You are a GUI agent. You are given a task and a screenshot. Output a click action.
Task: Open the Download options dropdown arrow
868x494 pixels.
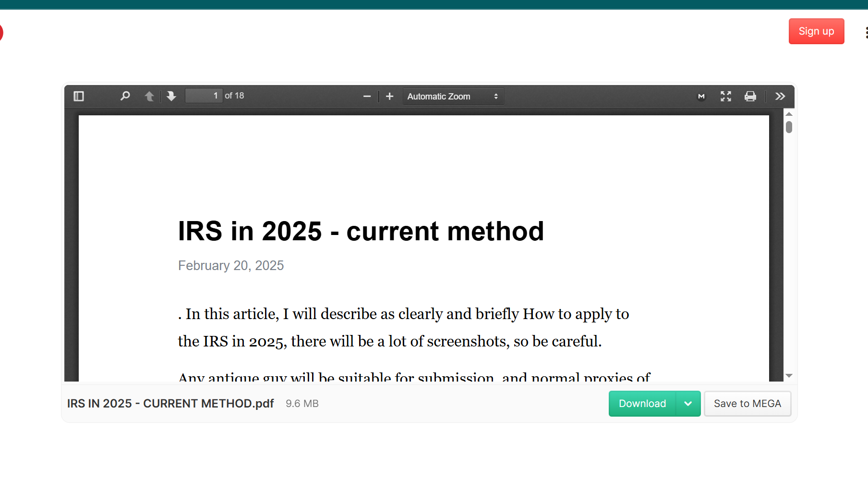(687, 404)
